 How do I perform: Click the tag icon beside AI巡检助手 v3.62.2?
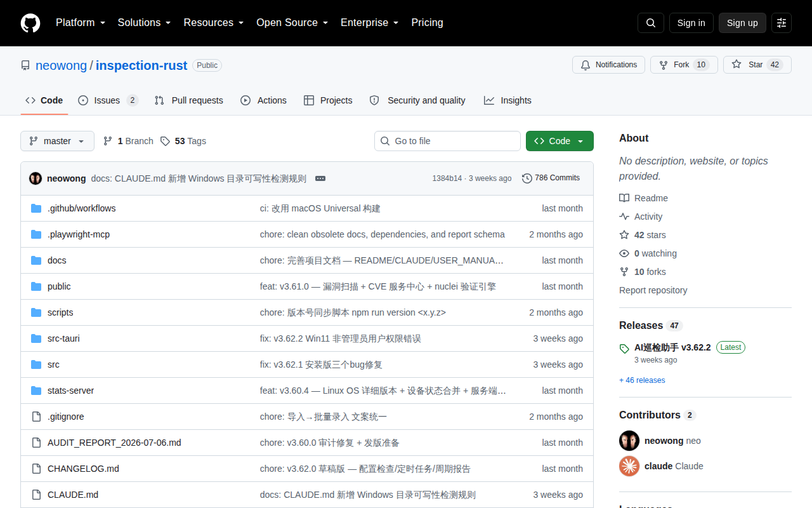pos(625,349)
